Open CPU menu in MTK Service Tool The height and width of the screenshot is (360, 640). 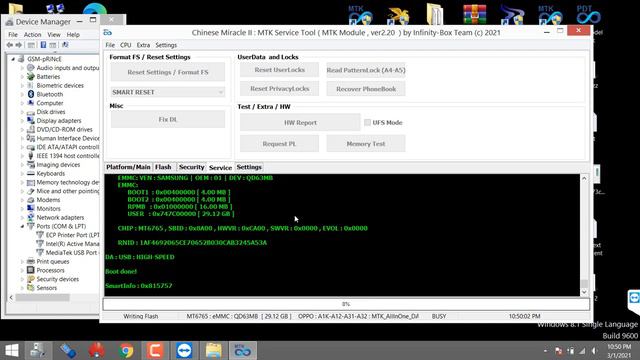(126, 45)
